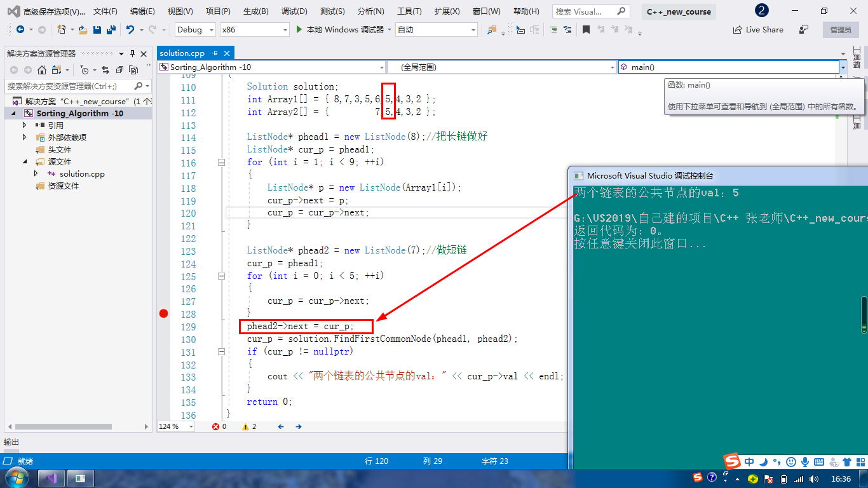Close the solution.cpp tab
The width and height of the screenshot is (868, 488).
[x=227, y=53]
